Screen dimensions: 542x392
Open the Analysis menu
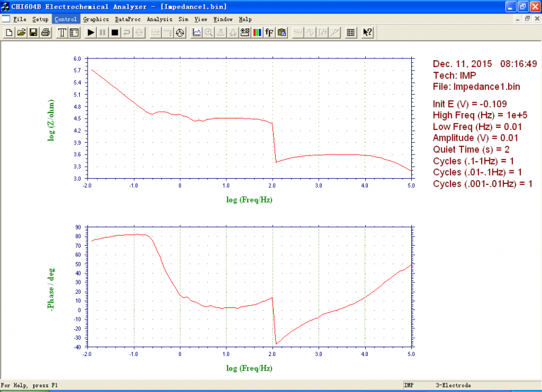tap(159, 20)
